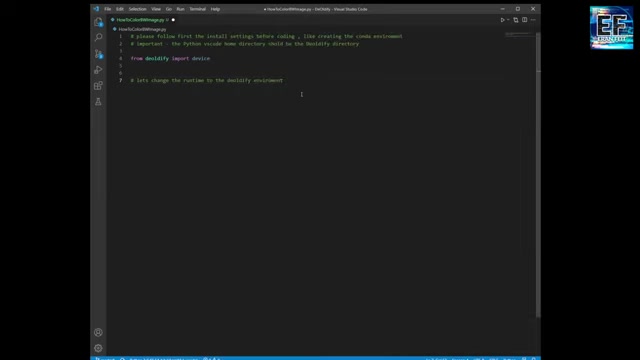Image resolution: width=640 pixels, height=360 pixels.
Task: Open the editor More Actions ellipsis
Action: coord(533,20)
